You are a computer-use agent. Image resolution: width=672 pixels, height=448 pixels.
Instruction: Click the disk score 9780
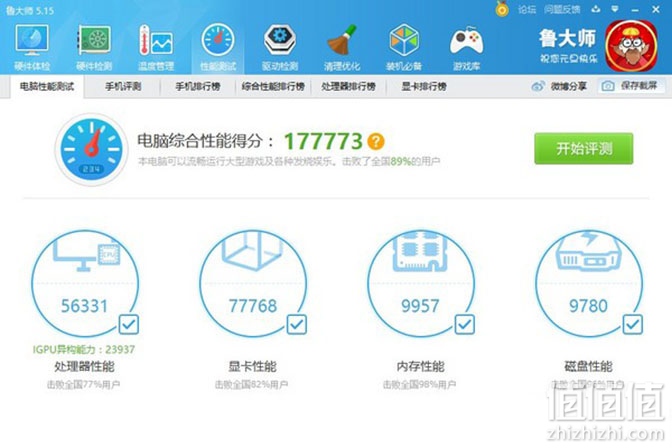tap(588, 306)
